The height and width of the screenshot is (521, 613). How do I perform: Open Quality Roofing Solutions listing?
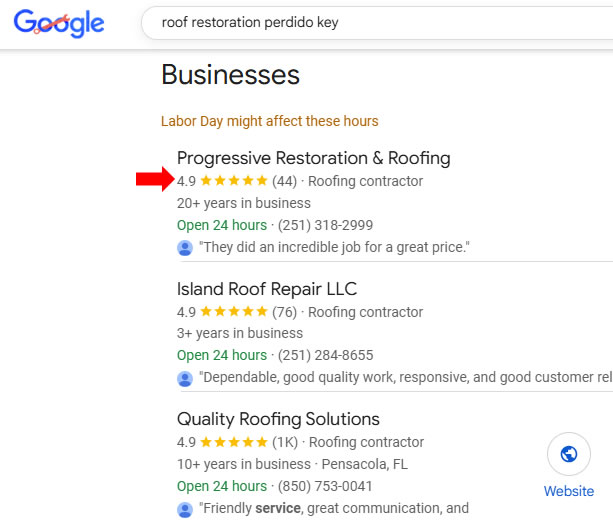coord(278,419)
